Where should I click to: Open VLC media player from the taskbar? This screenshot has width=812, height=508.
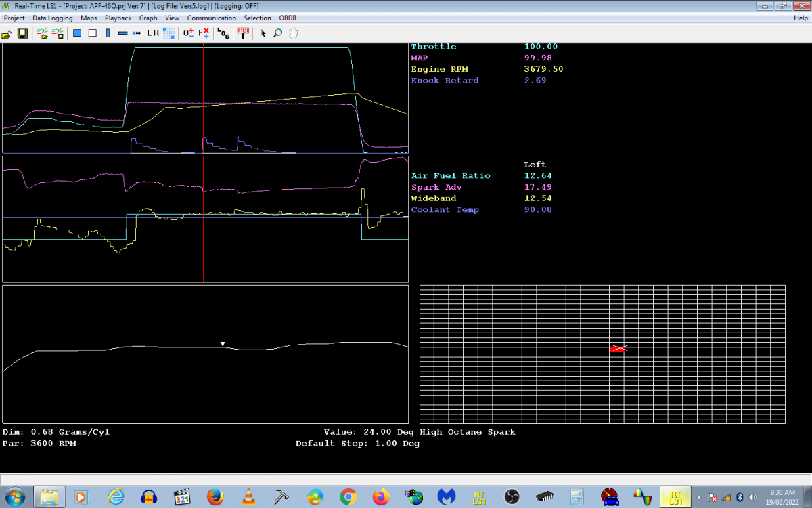[x=249, y=496]
